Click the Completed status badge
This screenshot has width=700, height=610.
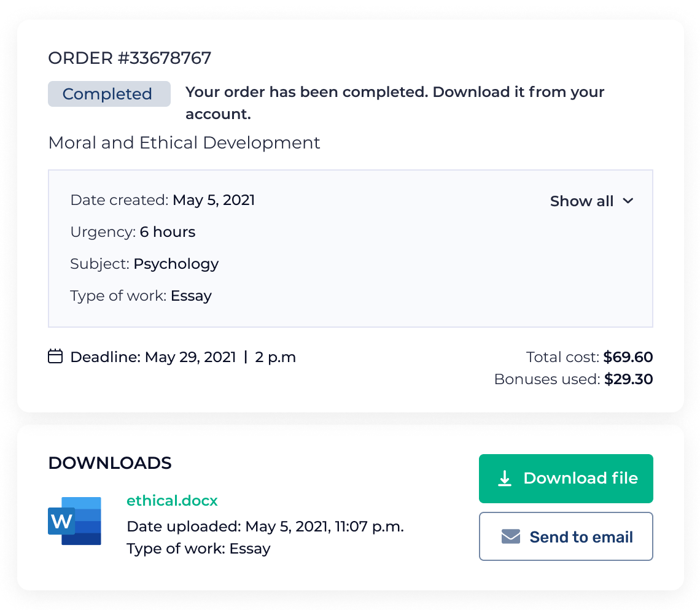click(109, 94)
